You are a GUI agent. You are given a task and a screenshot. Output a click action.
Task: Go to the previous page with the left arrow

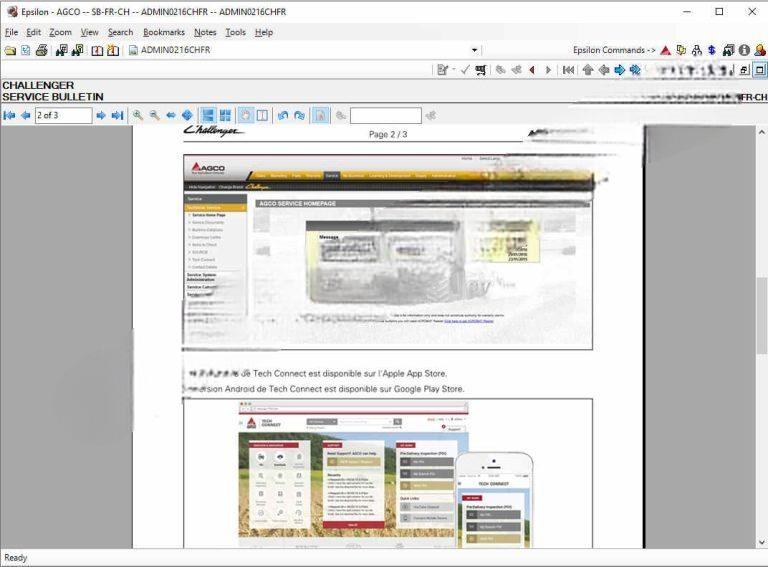pyautogui.click(x=25, y=116)
